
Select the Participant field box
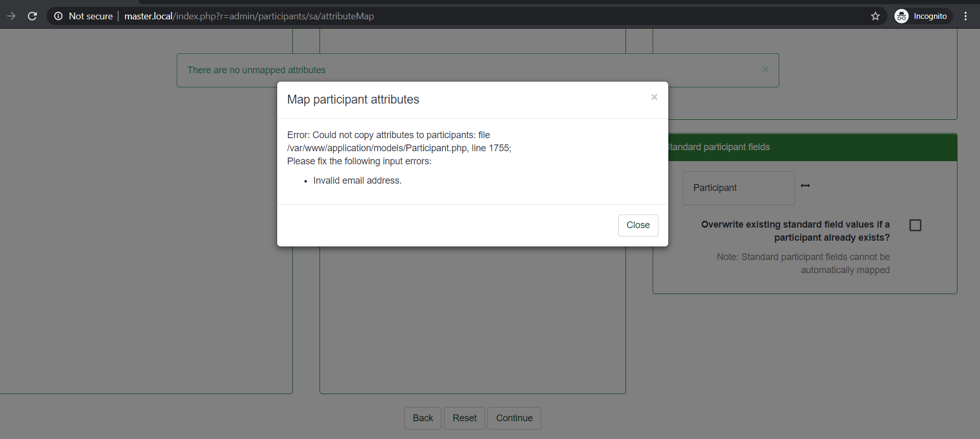738,188
